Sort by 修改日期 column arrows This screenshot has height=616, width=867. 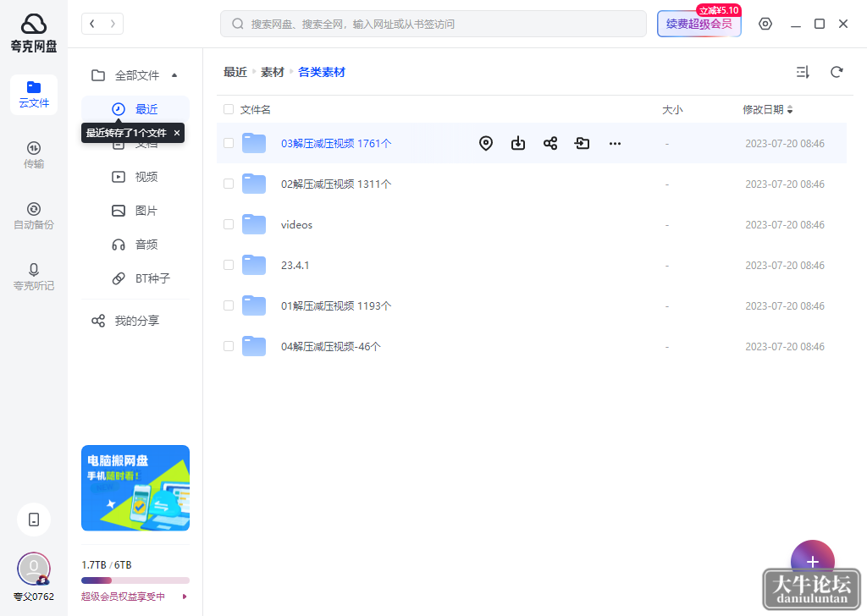pos(790,110)
